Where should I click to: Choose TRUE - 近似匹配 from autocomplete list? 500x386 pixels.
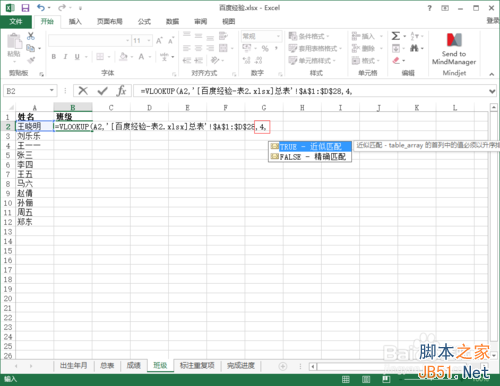(x=310, y=147)
